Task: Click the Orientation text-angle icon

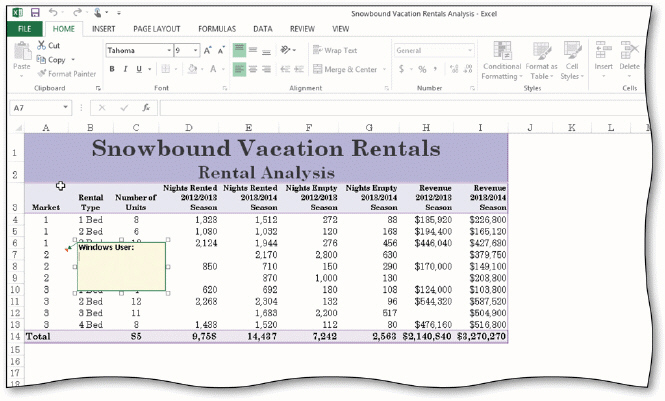Action: pyautogui.click(x=285, y=50)
